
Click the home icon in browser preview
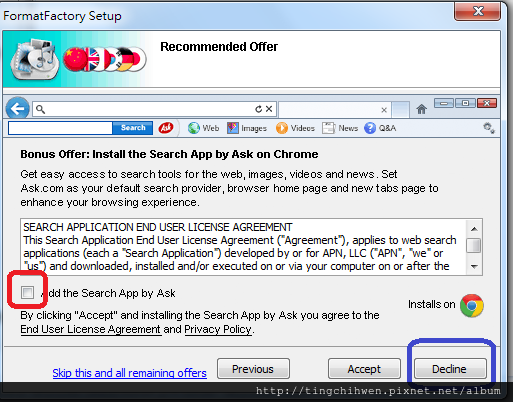point(421,109)
